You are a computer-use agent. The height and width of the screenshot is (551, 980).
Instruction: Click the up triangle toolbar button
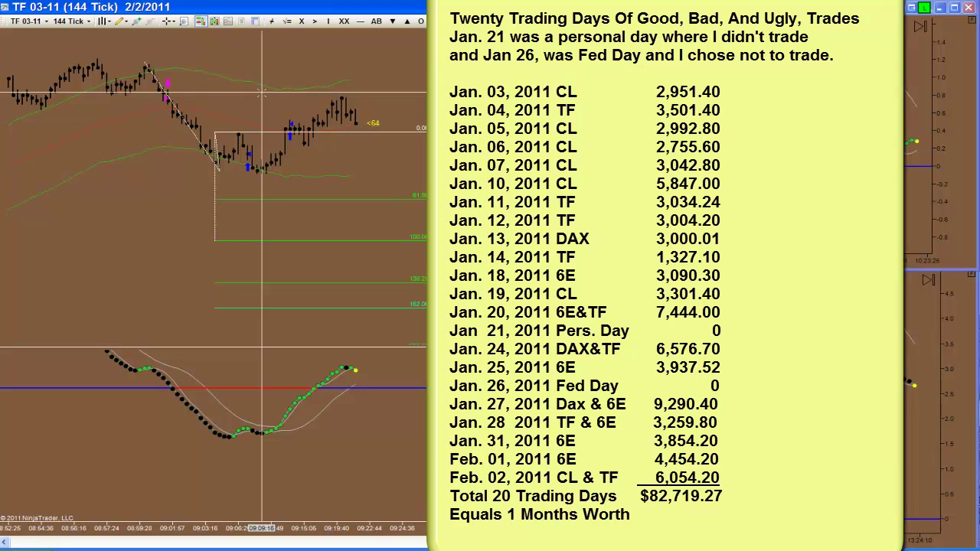click(407, 21)
